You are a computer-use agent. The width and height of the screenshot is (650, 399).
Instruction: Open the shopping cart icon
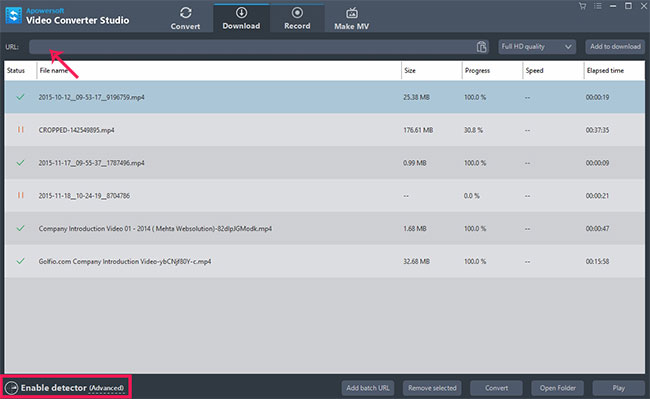click(x=582, y=6)
